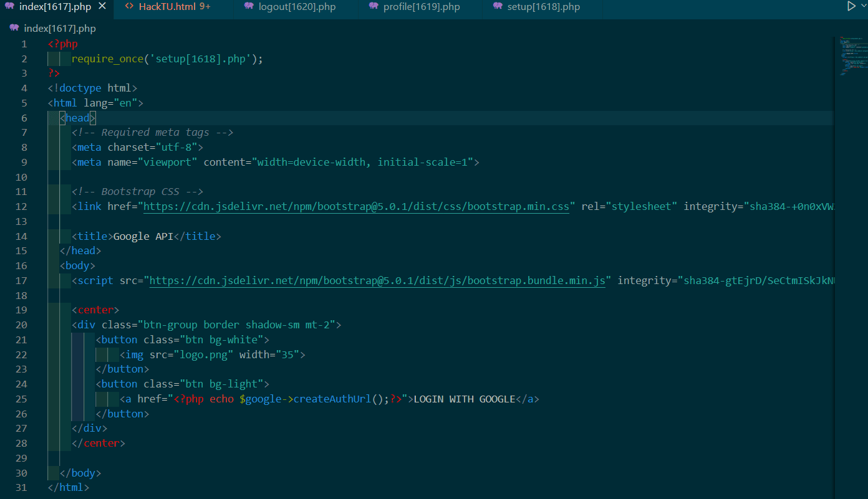The image size is (868, 499).
Task: Click the $google variable
Action: [x=260, y=399]
